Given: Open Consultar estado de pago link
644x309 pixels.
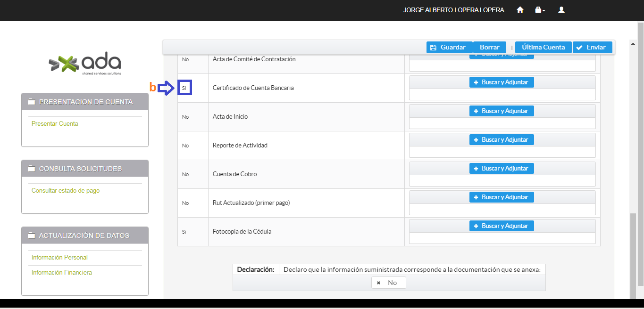Looking at the screenshot, I should pyautogui.click(x=65, y=191).
